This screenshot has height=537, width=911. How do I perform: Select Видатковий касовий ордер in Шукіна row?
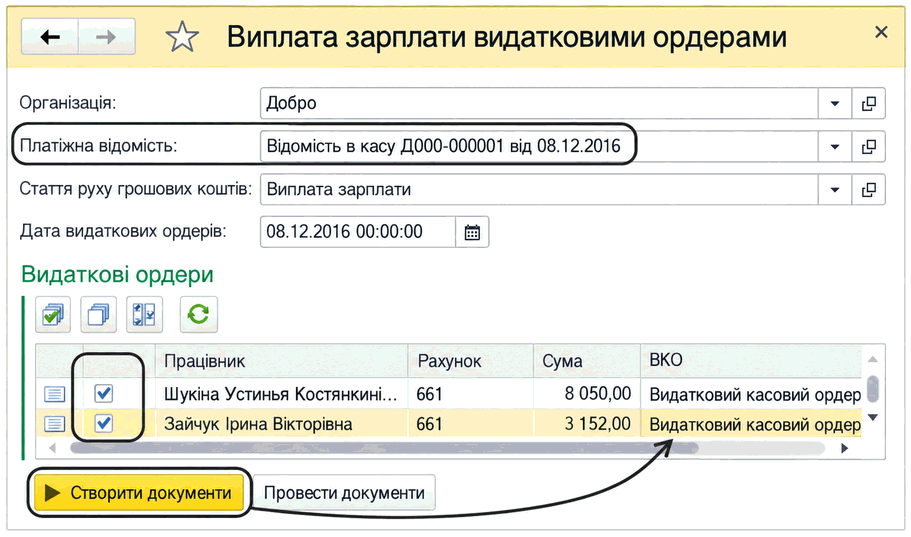751,394
